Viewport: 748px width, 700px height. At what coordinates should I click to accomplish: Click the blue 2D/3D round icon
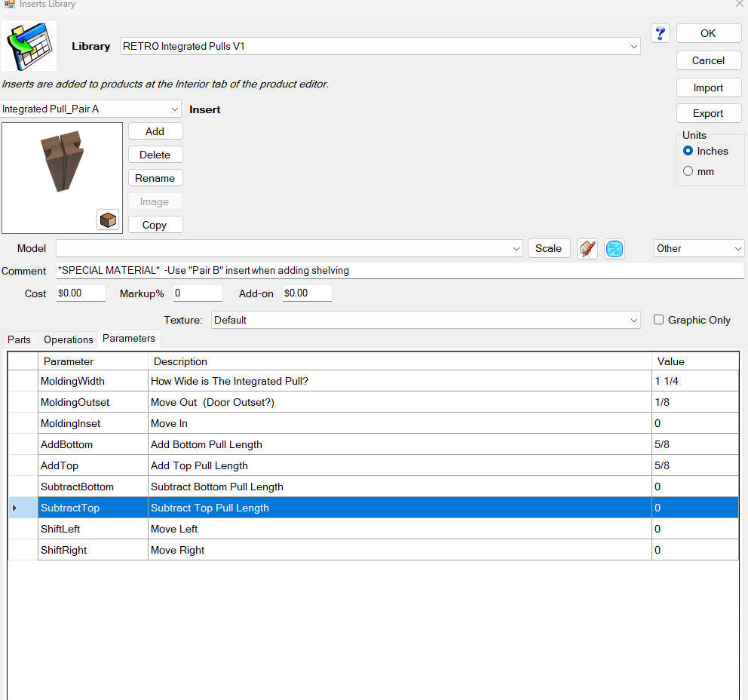(615, 249)
